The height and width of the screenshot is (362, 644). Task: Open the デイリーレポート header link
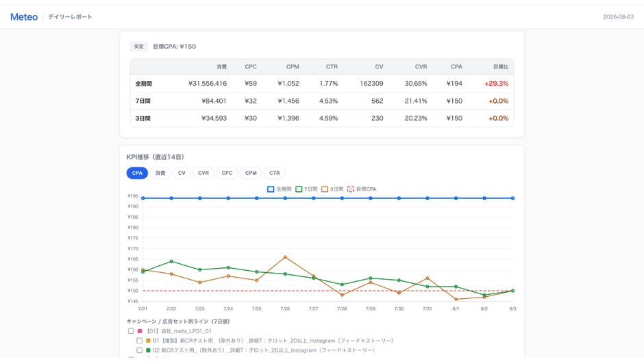70,17
